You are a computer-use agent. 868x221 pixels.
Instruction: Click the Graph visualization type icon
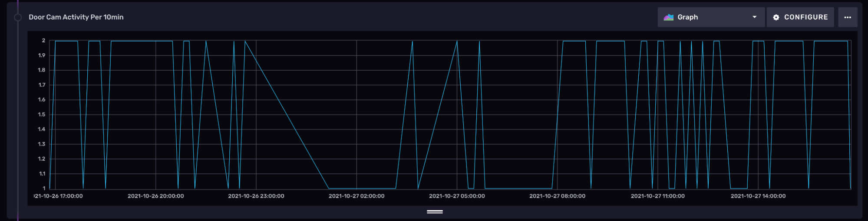coord(668,17)
